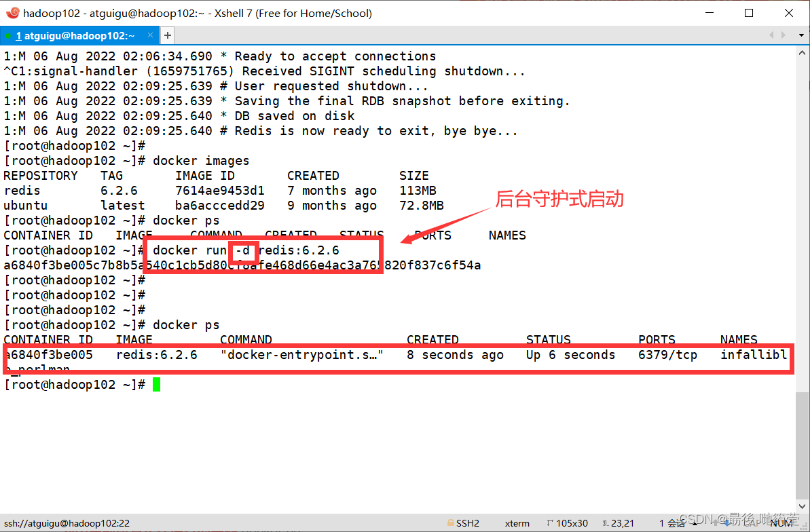Click the Xshell app icon in title bar
This screenshot has height=532, width=810.
click(x=13, y=13)
